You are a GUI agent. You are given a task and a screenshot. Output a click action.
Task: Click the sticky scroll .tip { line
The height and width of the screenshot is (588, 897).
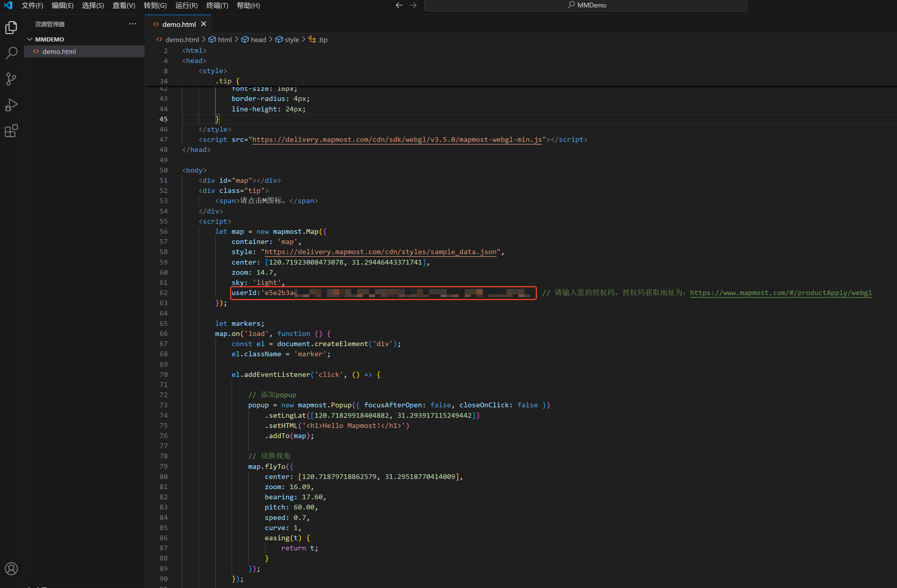pos(227,81)
